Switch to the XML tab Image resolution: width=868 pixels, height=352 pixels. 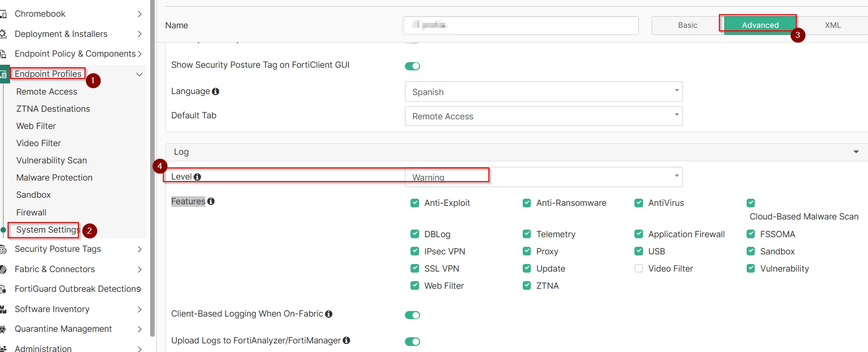833,25
